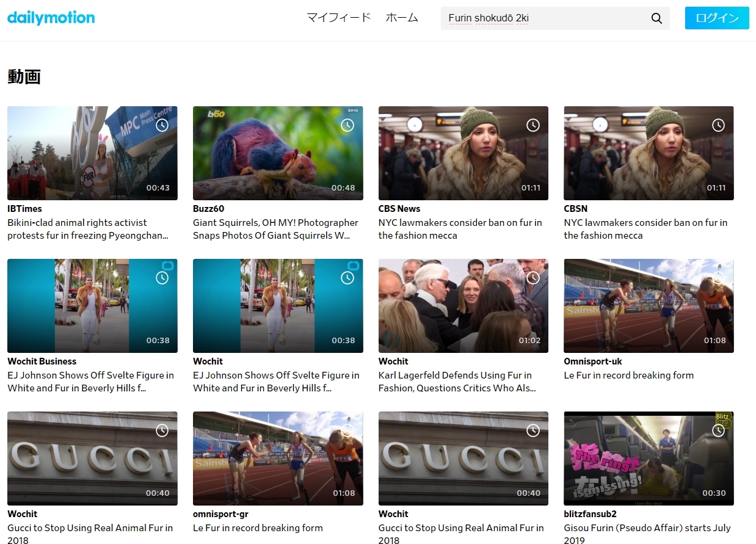Screen dimensions: 756x544
Task: Open 'Karl Lagerfeld Defends Using Fur' title
Action: pos(457,382)
